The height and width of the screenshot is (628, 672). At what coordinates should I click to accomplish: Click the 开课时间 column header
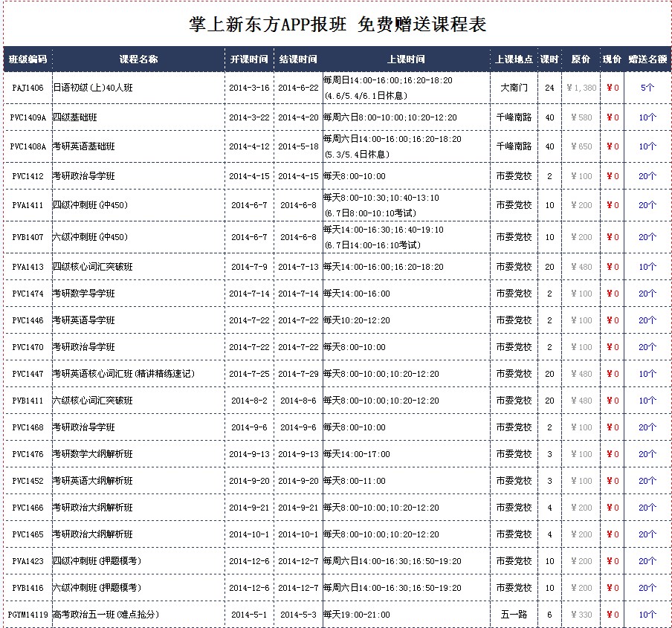(249, 59)
